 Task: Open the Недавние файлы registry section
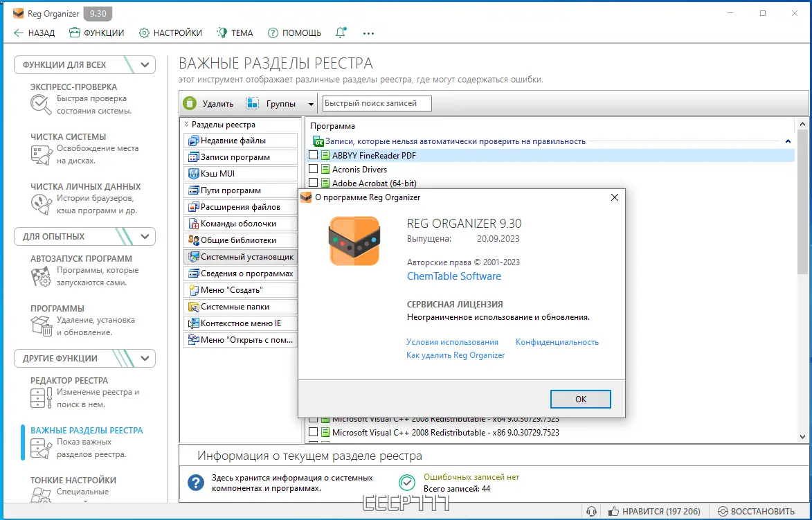tap(240, 140)
